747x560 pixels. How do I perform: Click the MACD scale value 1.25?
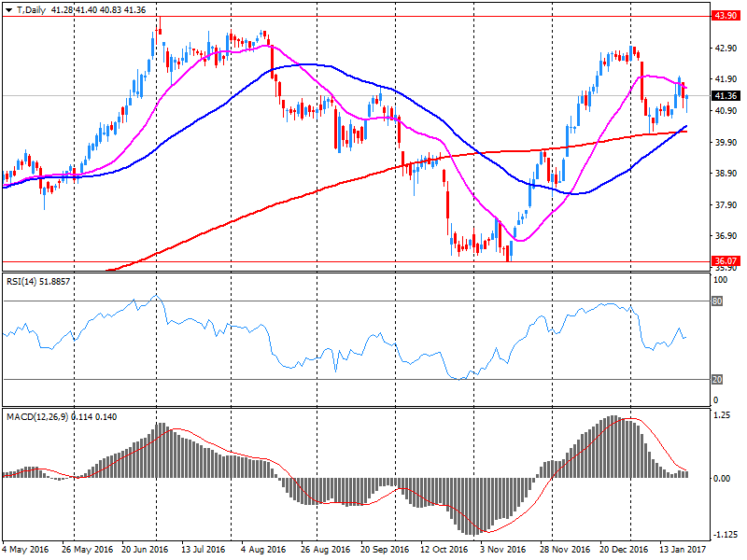click(722, 415)
